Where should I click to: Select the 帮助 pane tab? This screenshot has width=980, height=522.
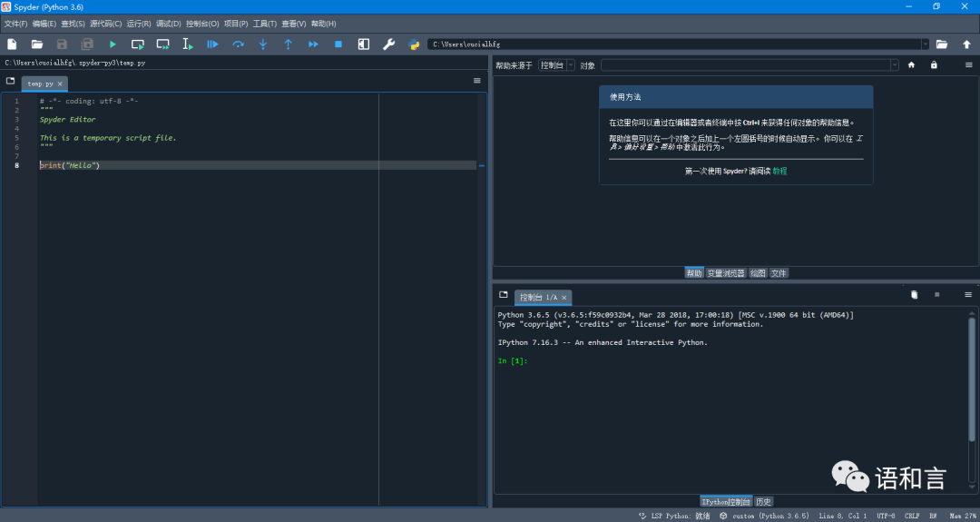[694, 273]
